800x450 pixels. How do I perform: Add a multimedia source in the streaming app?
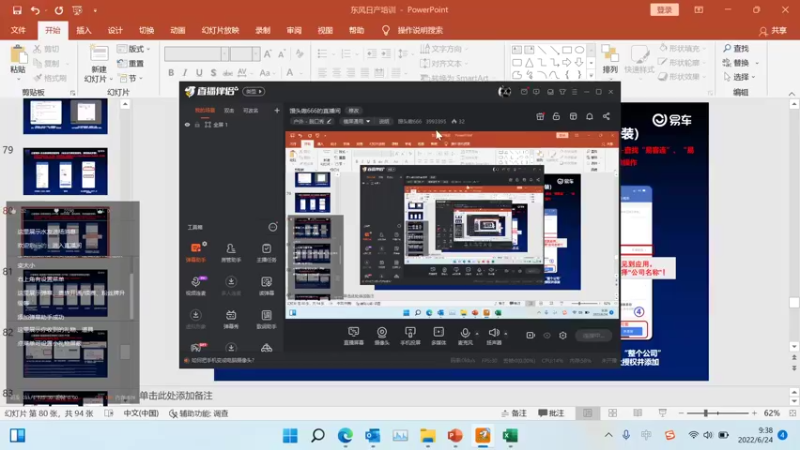438,336
